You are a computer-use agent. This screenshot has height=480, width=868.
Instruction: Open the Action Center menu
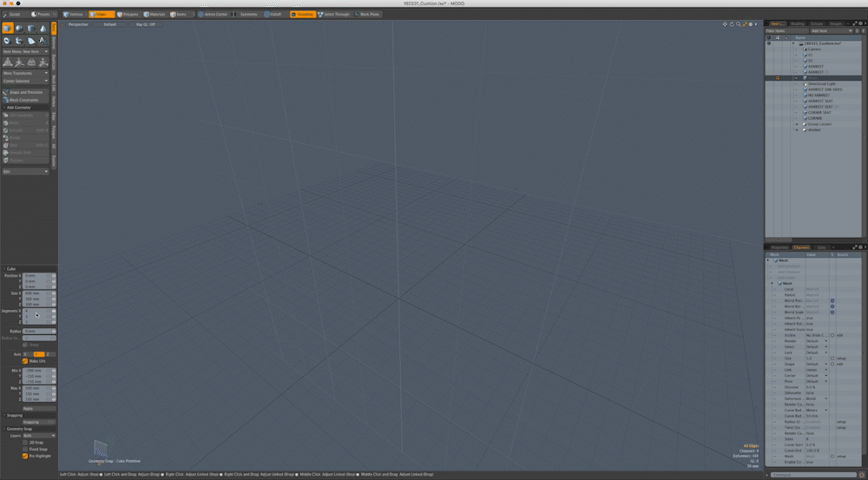tap(214, 15)
